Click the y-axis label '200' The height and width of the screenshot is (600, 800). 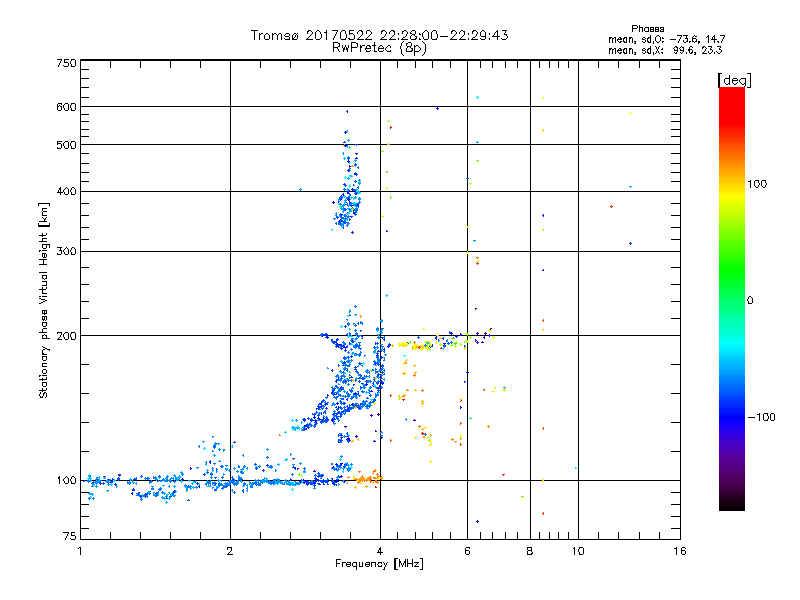(66, 336)
